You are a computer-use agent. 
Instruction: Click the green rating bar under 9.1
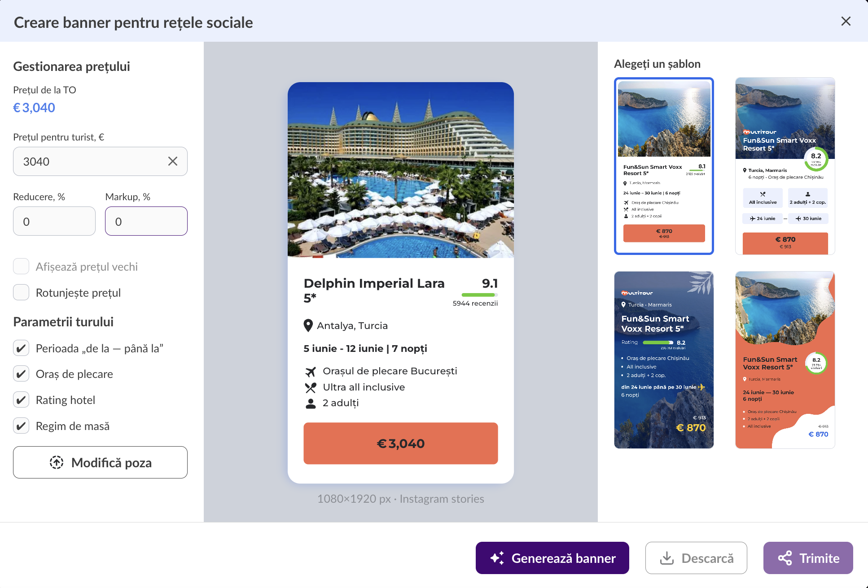coord(480,295)
